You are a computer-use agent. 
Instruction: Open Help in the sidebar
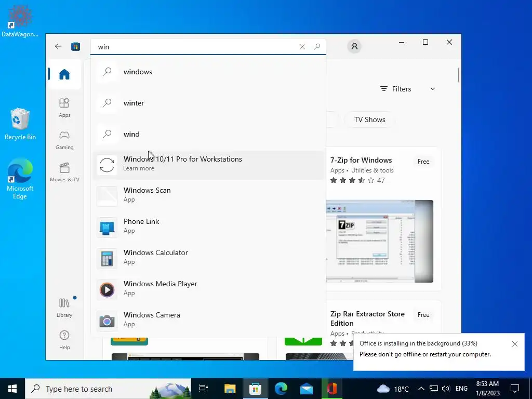(x=64, y=340)
